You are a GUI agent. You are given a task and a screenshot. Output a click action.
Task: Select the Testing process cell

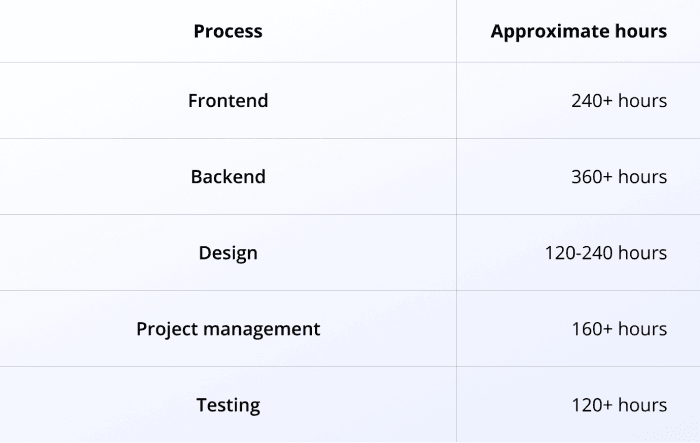point(228,405)
